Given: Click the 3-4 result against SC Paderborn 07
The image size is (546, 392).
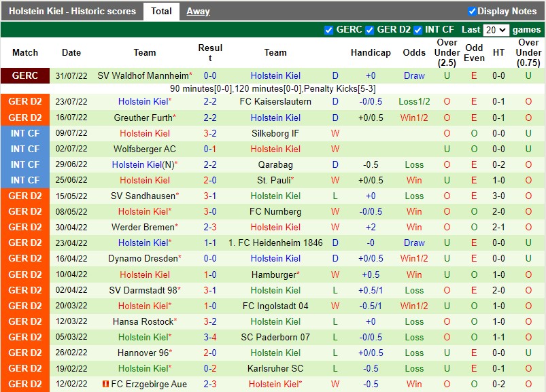Looking at the screenshot, I should point(210,337).
